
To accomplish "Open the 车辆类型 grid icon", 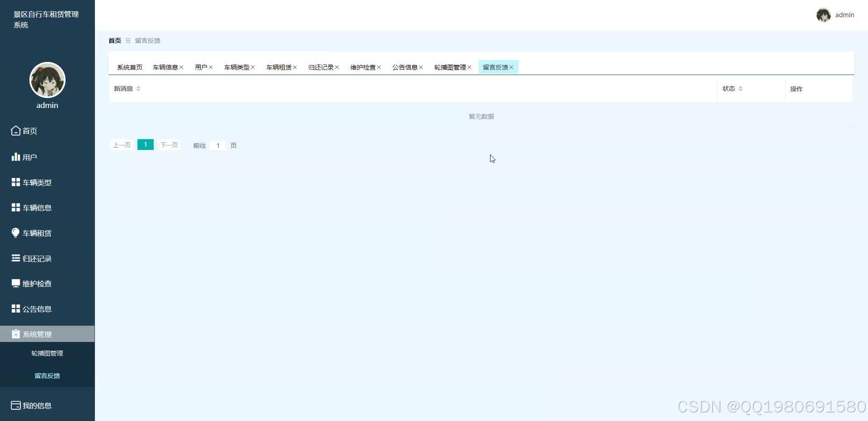I will [15, 182].
